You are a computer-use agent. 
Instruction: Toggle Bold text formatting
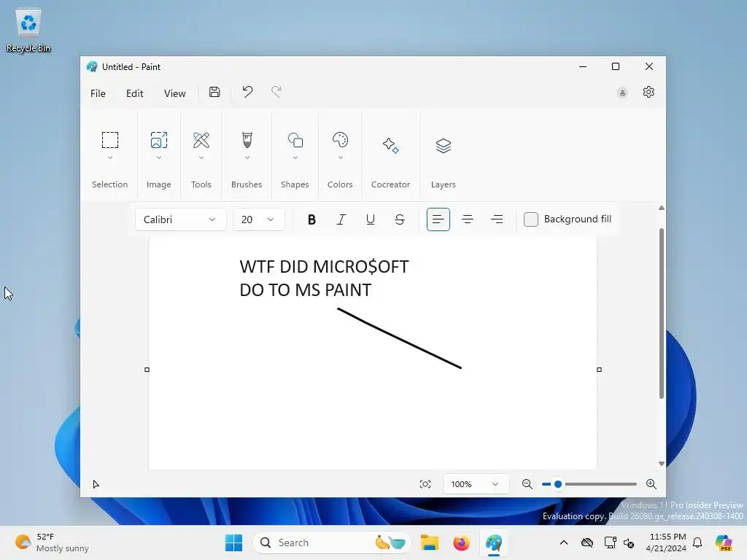point(311,219)
